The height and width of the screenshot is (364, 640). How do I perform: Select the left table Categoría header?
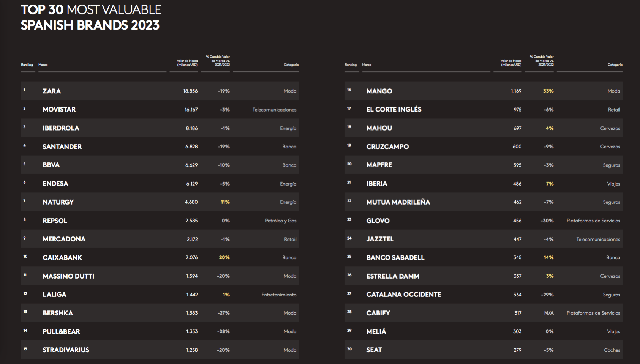click(291, 65)
